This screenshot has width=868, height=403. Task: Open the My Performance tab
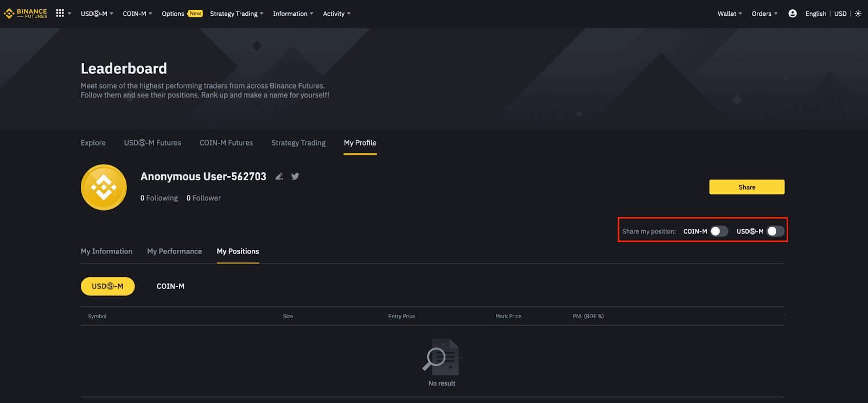pyautogui.click(x=174, y=251)
